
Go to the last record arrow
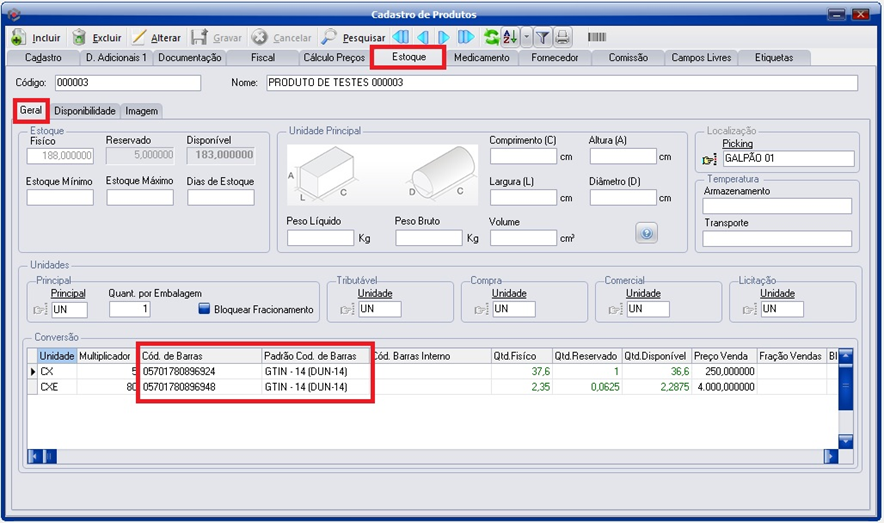[466, 37]
